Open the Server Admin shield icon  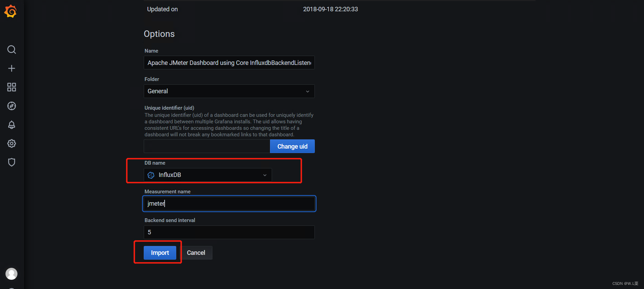point(12,162)
